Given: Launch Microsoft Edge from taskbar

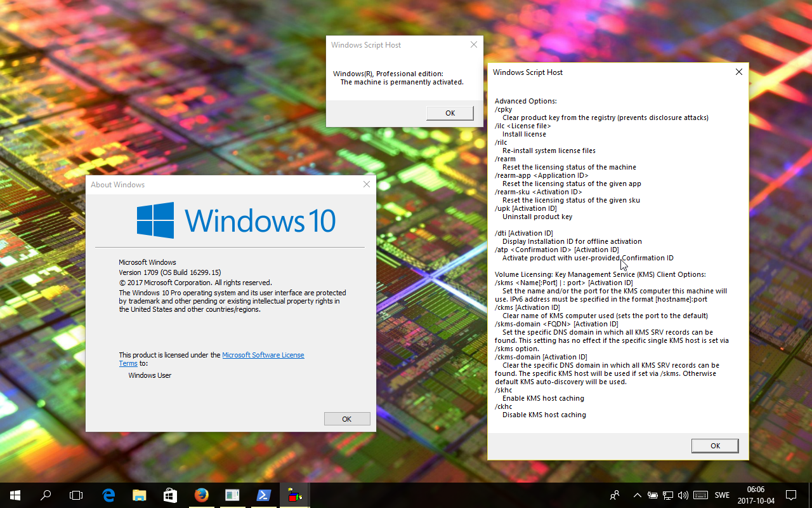Looking at the screenshot, I should (108, 495).
